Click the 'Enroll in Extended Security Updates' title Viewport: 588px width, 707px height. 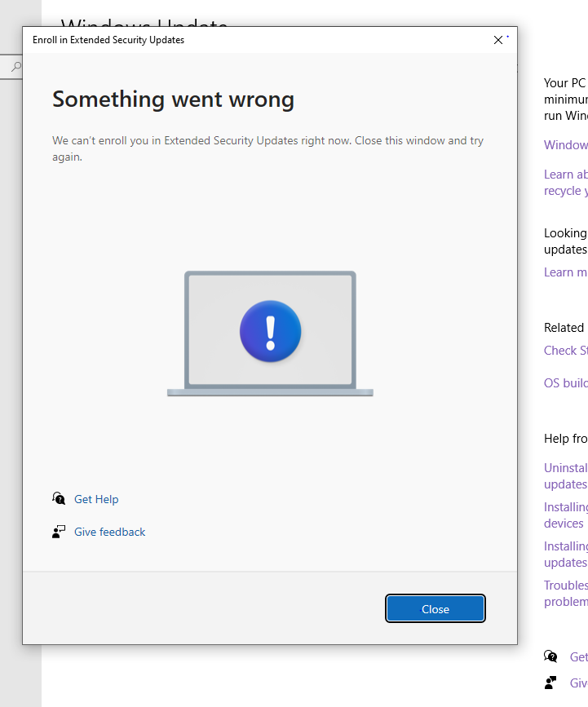coord(108,40)
